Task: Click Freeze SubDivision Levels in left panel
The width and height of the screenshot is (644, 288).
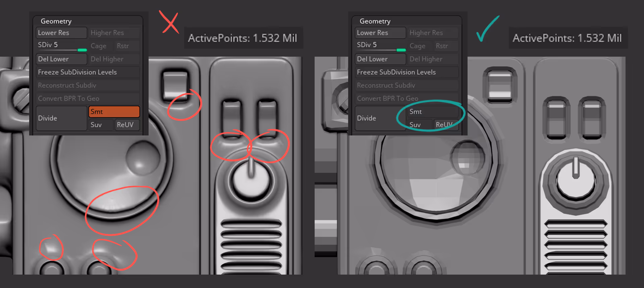Action: [x=88, y=72]
